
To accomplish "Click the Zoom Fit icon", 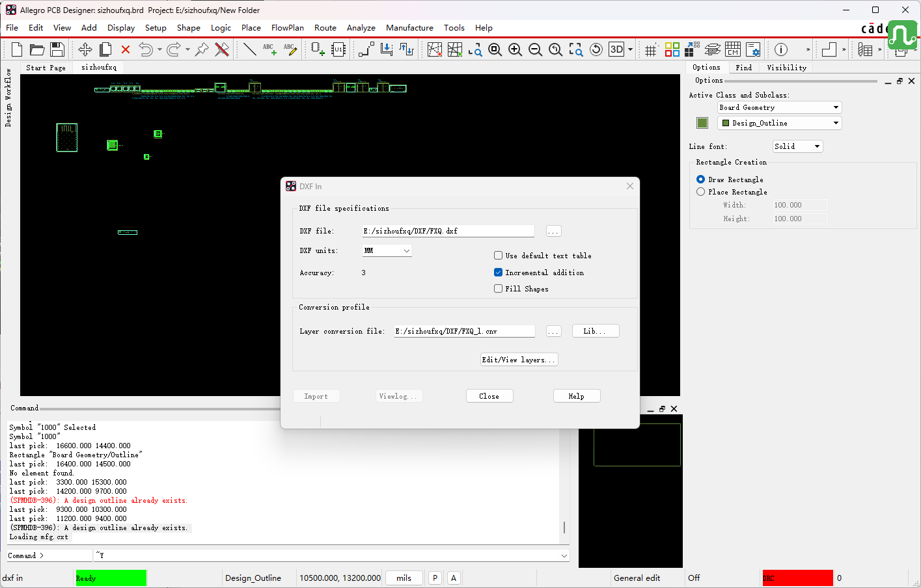I will 495,49.
